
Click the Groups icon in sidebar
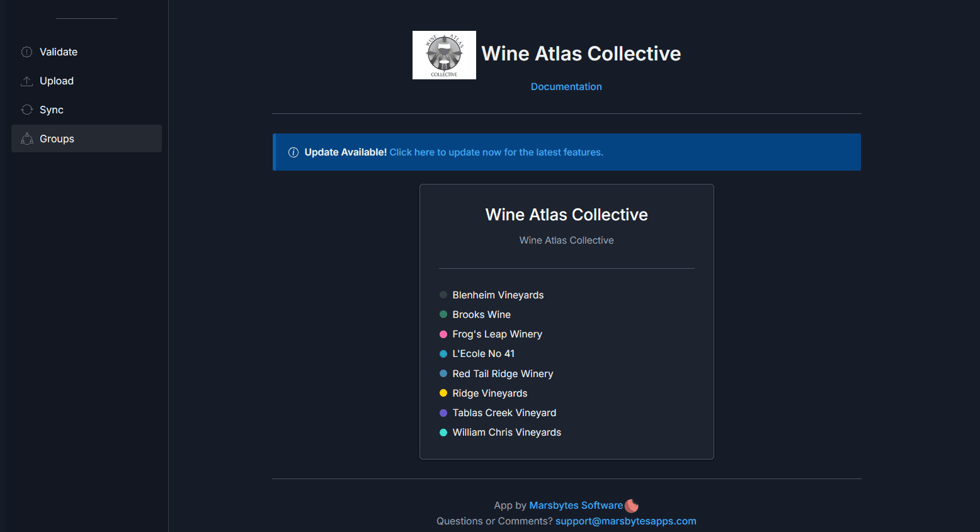point(26,139)
